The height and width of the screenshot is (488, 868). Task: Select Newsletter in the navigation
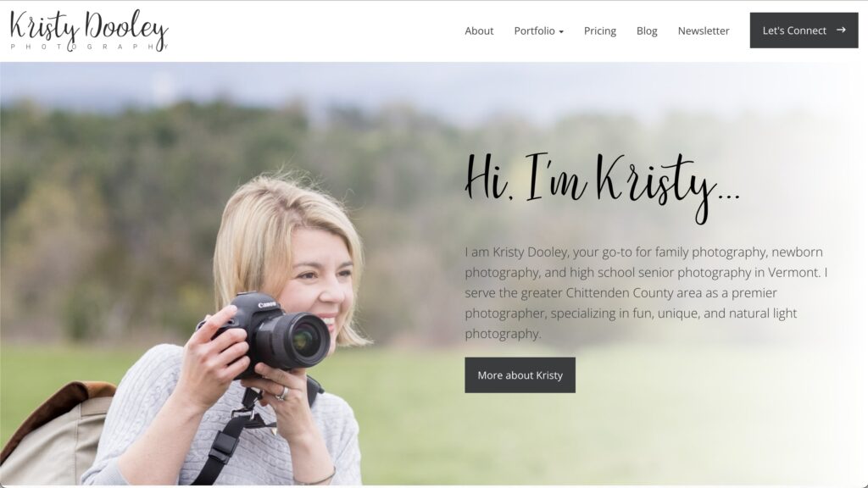703,31
